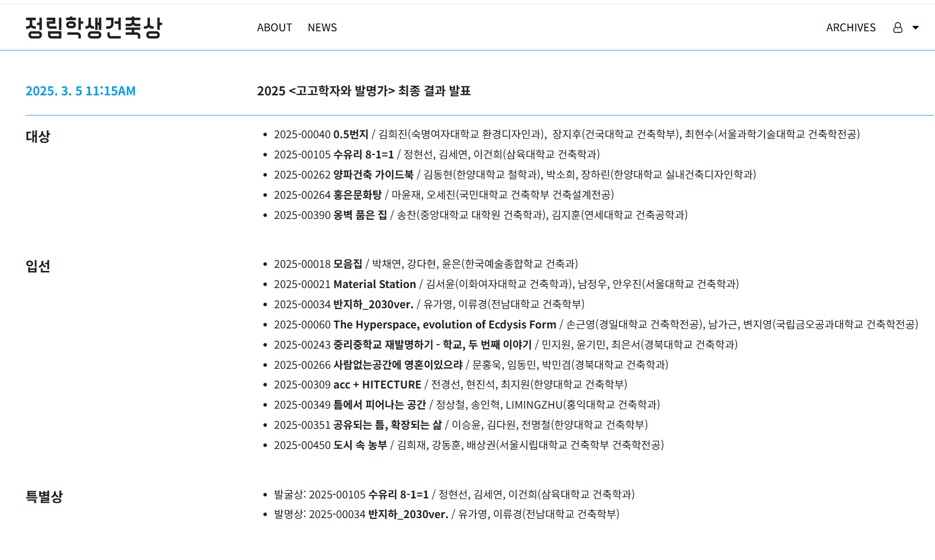The width and height of the screenshot is (935, 560).
Task: Open the ABOUT menu item
Action: pyautogui.click(x=274, y=28)
